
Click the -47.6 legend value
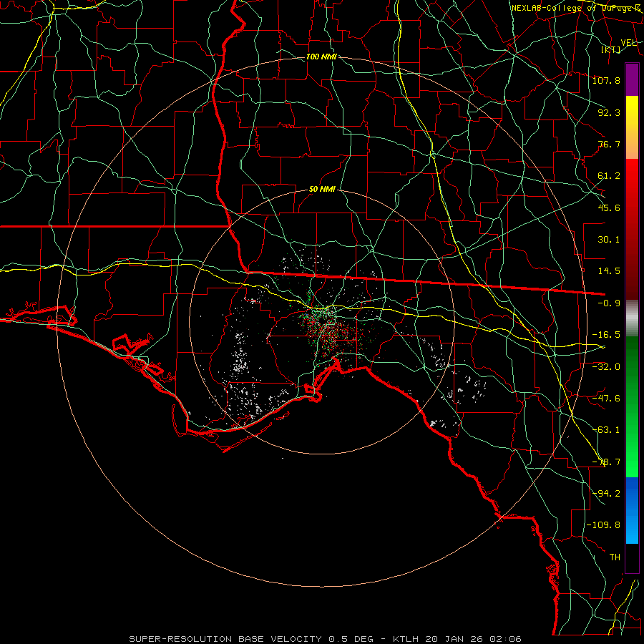(x=606, y=399)
